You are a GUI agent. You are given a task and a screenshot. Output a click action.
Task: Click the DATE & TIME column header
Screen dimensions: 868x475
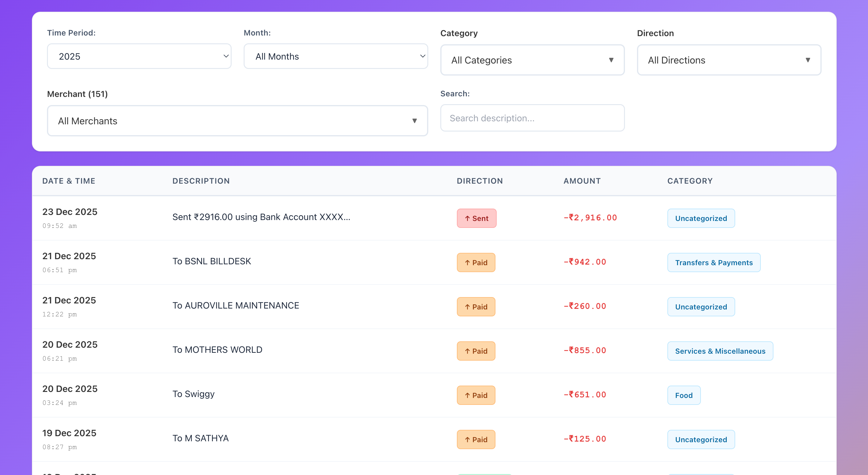[69, 181]
